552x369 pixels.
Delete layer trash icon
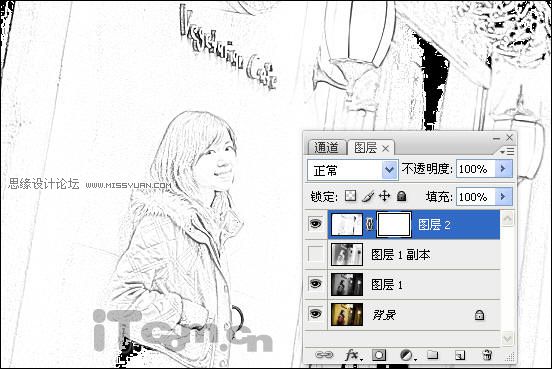(x=487, y=355)
